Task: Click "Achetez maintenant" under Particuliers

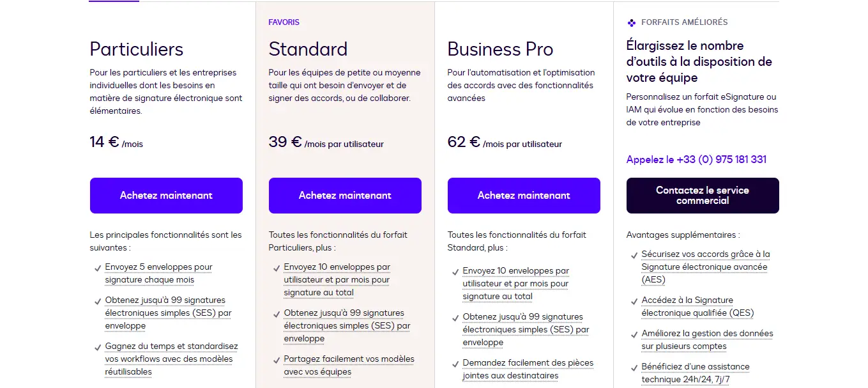Action: coord(166,196)
